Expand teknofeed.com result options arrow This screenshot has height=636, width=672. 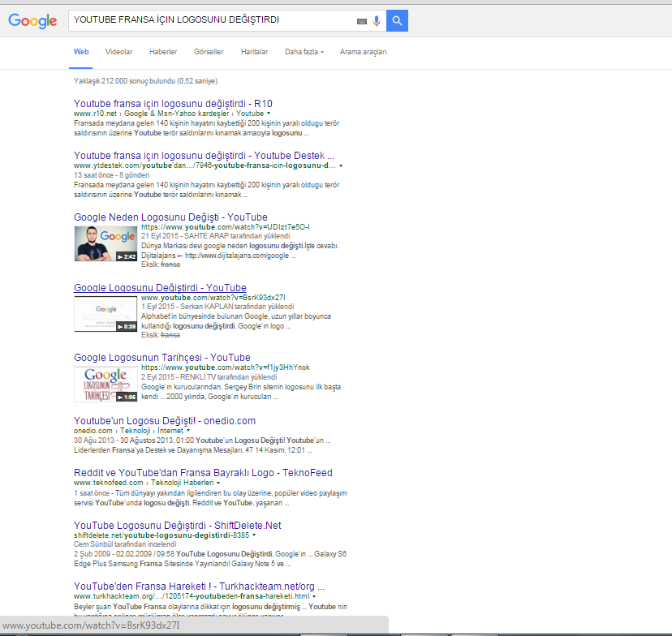(218, 483)
